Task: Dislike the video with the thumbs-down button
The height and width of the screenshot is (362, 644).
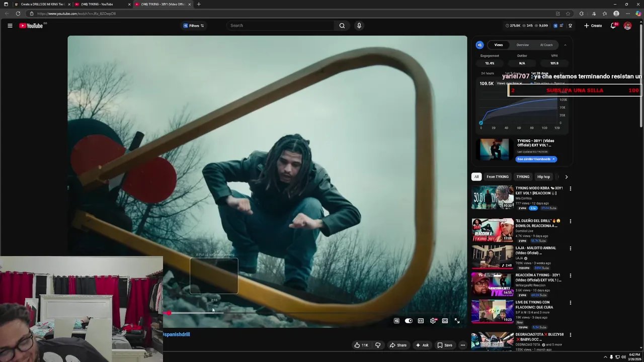Action: coord(378,345)
